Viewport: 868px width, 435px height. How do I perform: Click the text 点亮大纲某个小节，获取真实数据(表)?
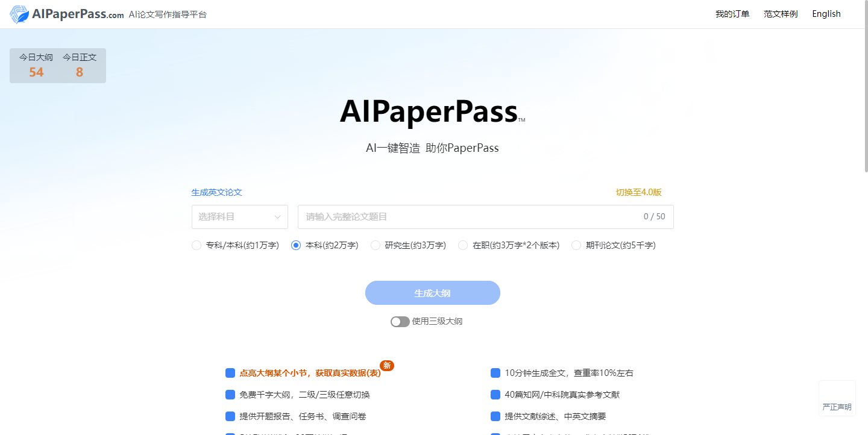(x=310, y=373)
